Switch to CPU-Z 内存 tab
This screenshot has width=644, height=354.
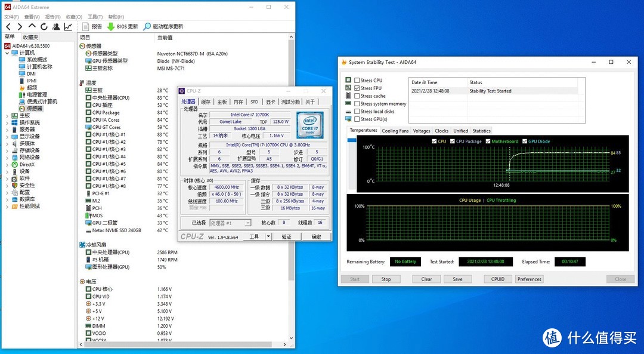pos(238,101)
